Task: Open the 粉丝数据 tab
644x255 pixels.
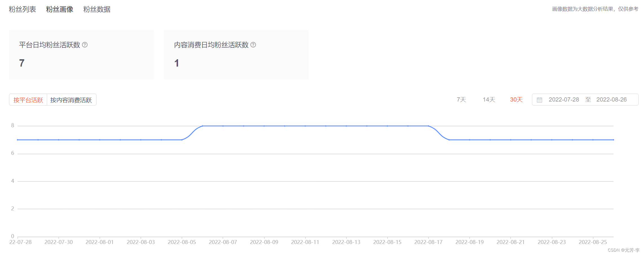Action: (x=97, y=9)
